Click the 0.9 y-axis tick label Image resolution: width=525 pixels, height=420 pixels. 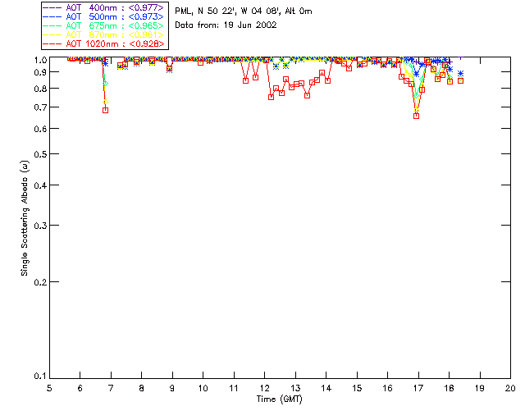[x=40, y=72]
